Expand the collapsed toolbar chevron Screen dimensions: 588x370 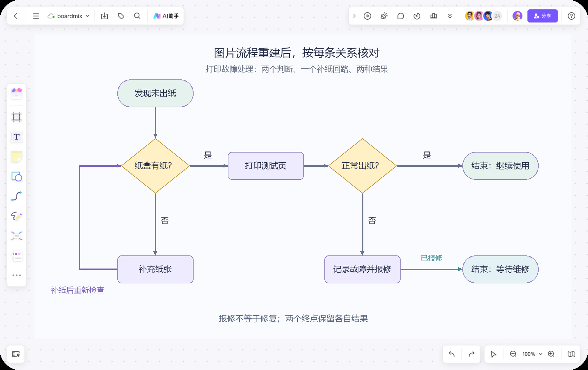pyautogui.click(x=354, y=16)
